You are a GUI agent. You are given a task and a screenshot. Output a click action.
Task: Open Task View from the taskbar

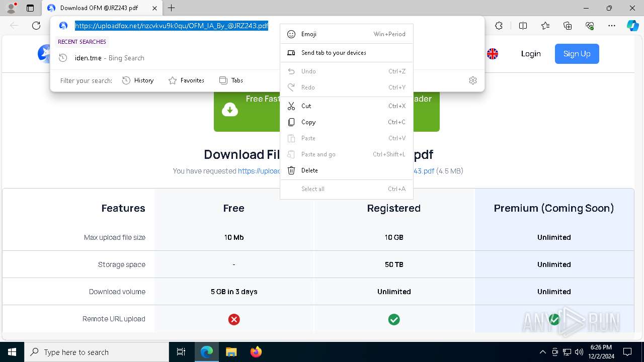tap(181, 352)
